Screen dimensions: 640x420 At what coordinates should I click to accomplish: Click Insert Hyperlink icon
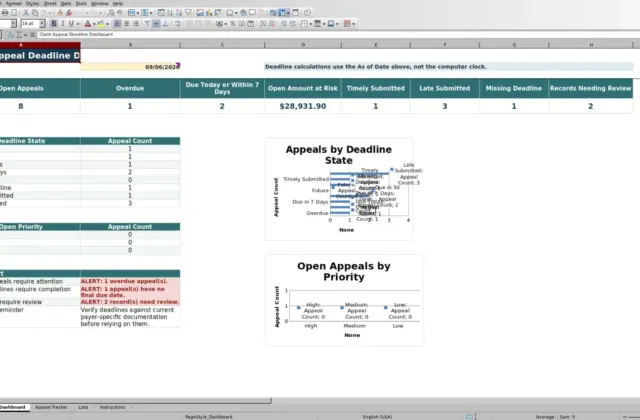click(x=243, y=13)
